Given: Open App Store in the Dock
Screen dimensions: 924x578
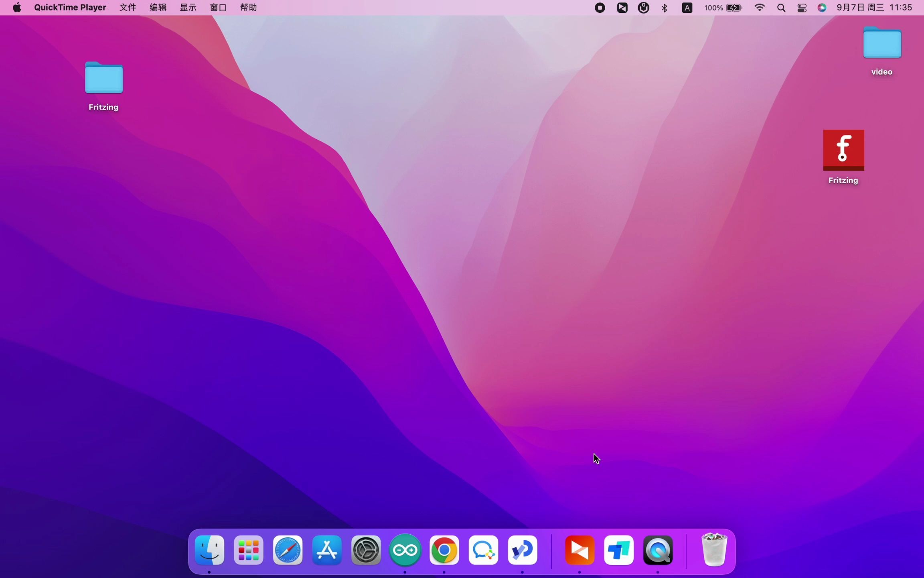Looking at the screenshot, I should (327, 550).
